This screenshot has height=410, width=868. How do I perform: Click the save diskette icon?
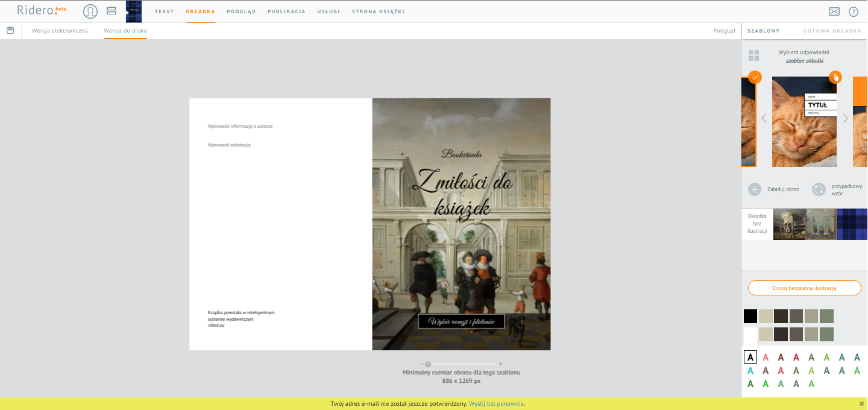click(10, 30)
